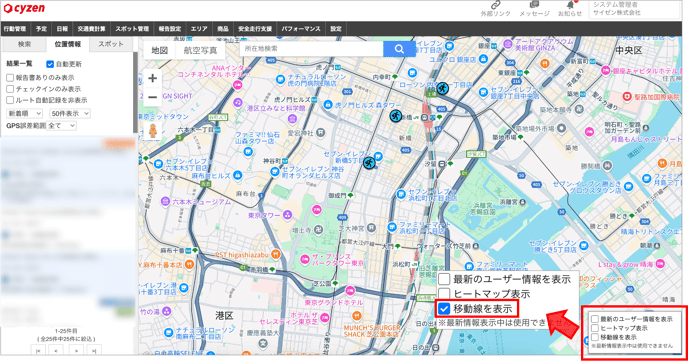Zoom in with the map plus button
This screenshot has height=361, width=688.
click(152, 79)
